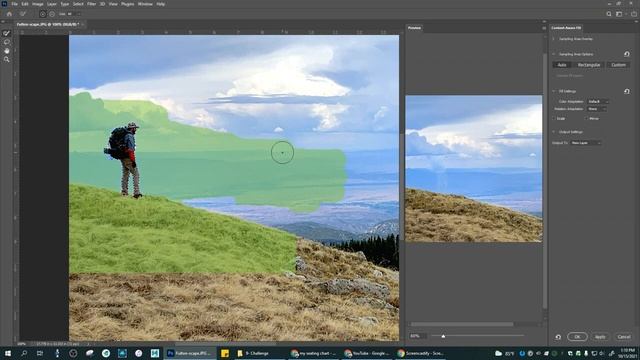640x360 pixels.
Task: Open the Windows Start menu
Action: click(x=7, y=353)
